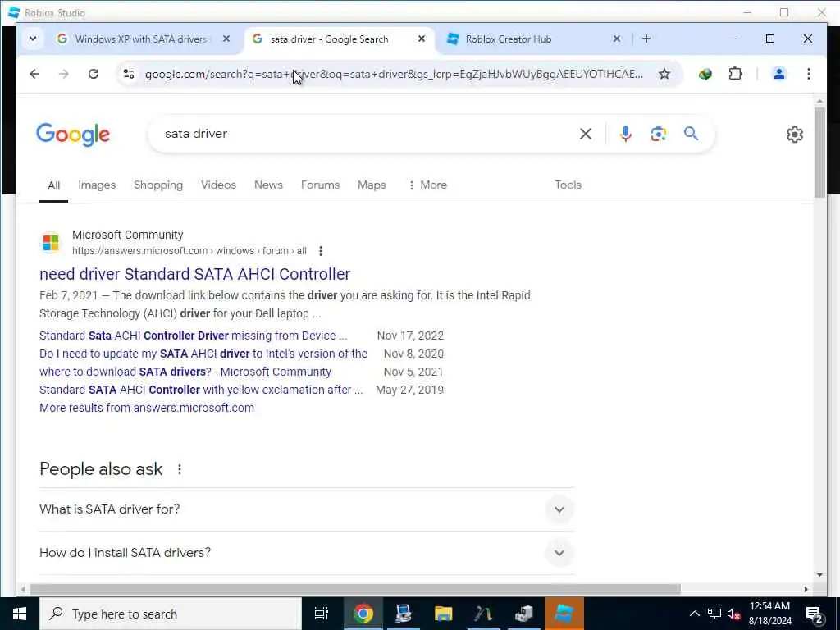Close the Roblox Creator Hub tab
The height and width of the screenshot is (630, 840).
[617, 39]
